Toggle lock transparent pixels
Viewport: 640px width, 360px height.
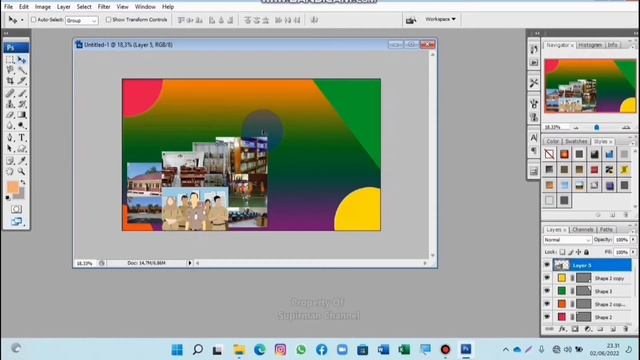[x=562, y=252]
